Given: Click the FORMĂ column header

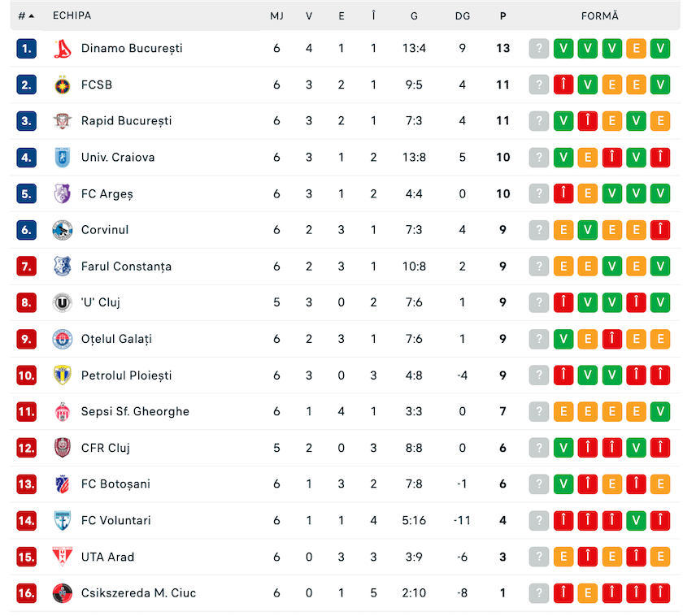Looking at the screenshot, I should click(600, 16).
